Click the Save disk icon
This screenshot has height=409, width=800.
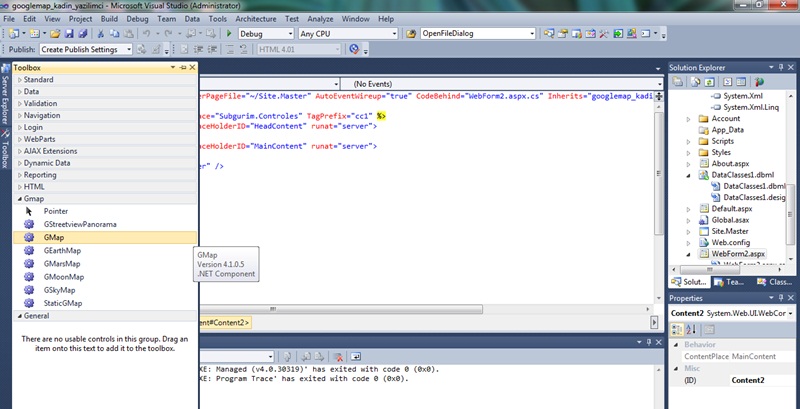pyautogui.click(x=69, y=34)
